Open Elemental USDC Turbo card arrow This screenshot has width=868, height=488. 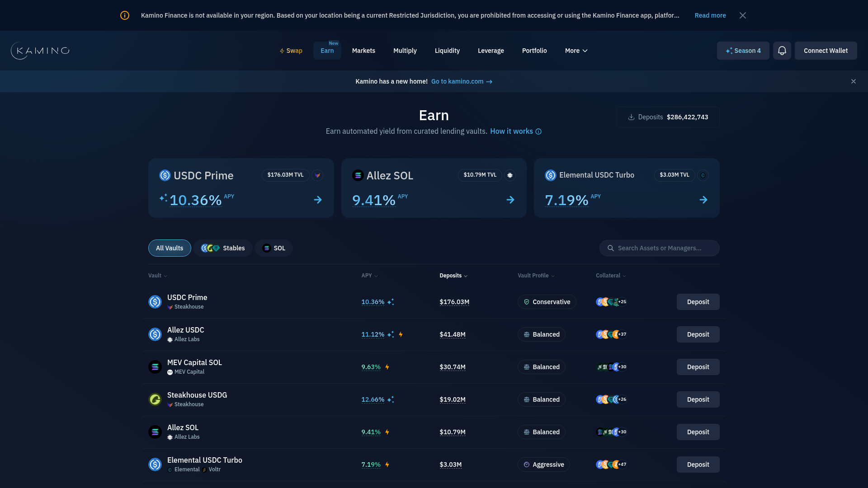pos(703,200)
